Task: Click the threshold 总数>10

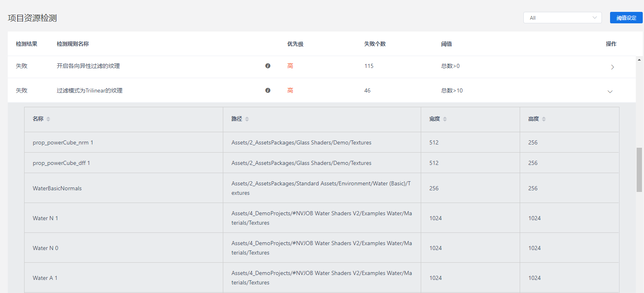Action: point(452,90)
